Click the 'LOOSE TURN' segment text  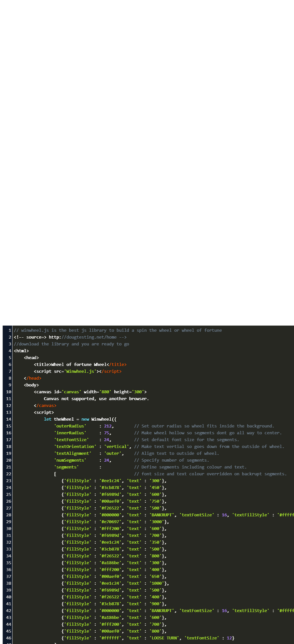click(x=164, y=638)
